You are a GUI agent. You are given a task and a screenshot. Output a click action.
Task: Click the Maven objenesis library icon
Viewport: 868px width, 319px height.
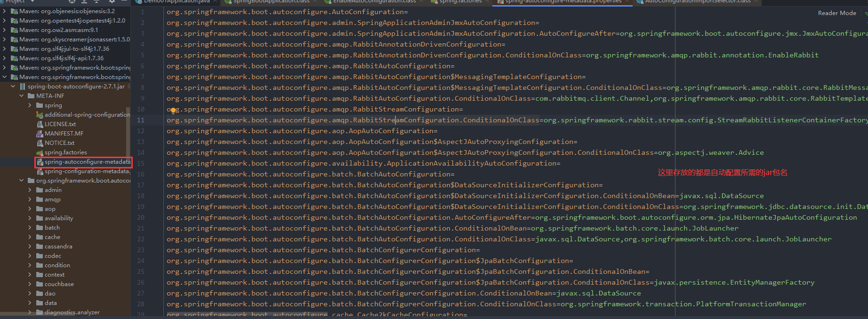(x=14, y=11)
